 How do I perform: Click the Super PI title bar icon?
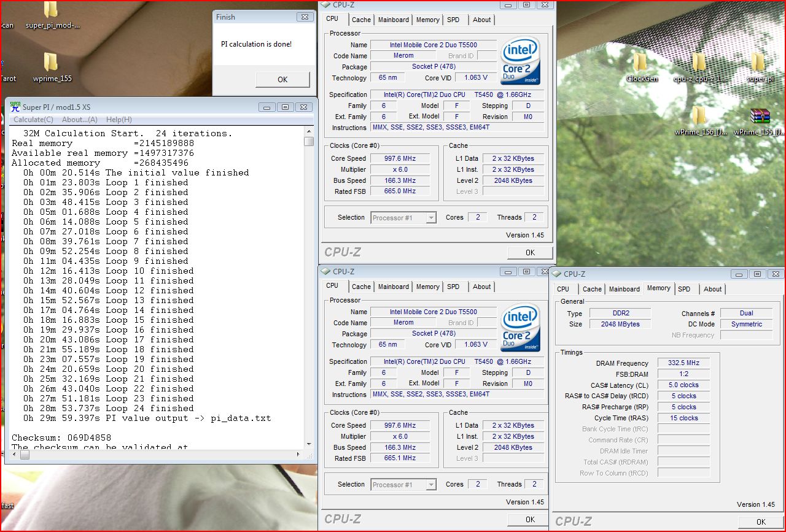15,106
